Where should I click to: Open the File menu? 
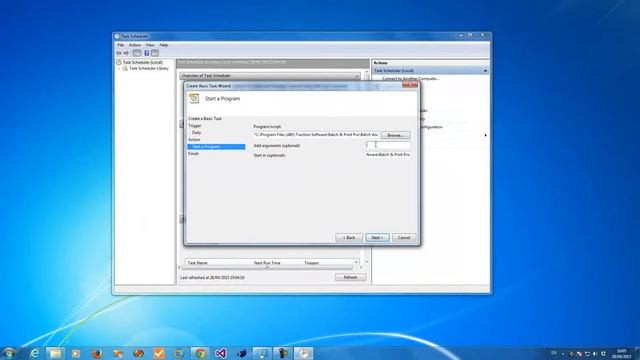[120, 45]
